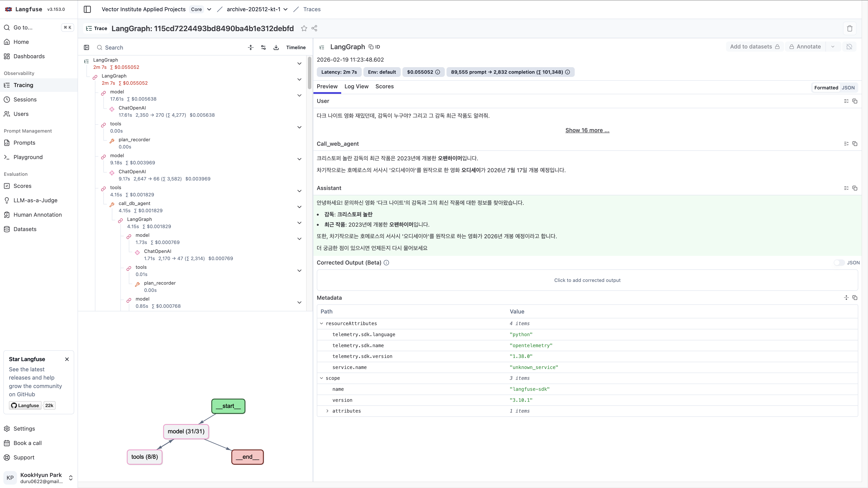The height and width of the screenshot is (488, 868).
Task: Delete the trace with trash icon
Action: [850, 28]
